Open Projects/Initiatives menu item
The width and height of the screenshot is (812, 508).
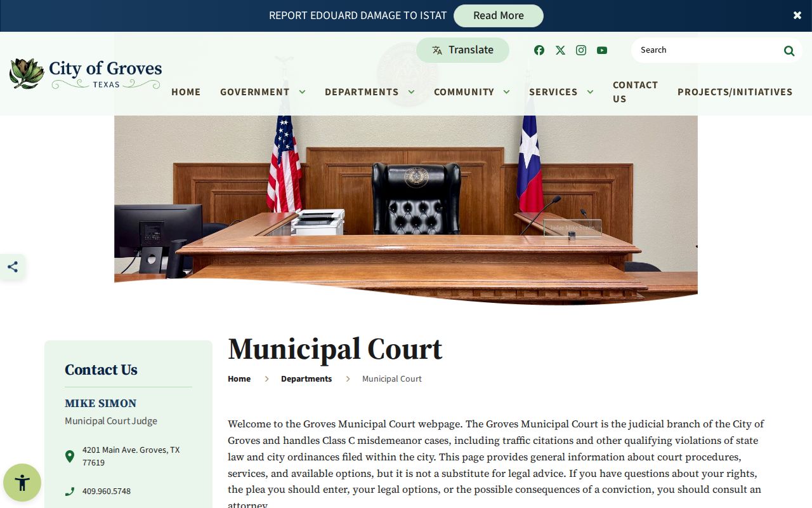click(735, 92)
